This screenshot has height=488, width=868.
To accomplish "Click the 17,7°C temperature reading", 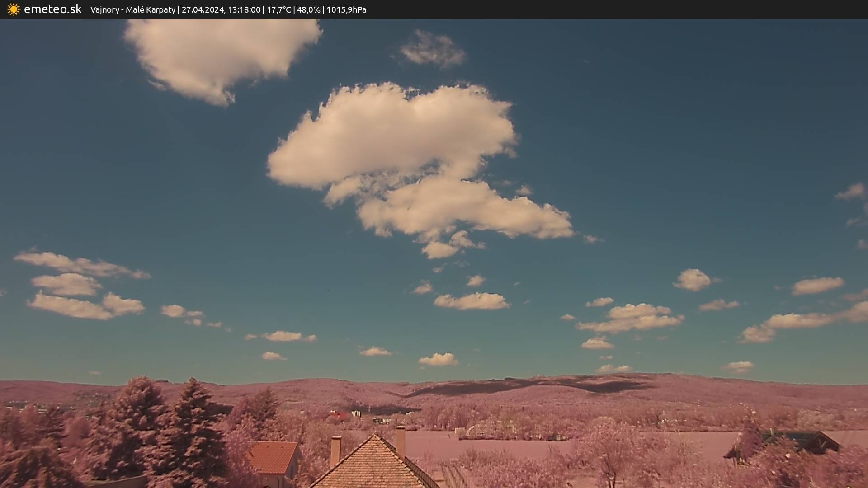I will pos(278,9).
